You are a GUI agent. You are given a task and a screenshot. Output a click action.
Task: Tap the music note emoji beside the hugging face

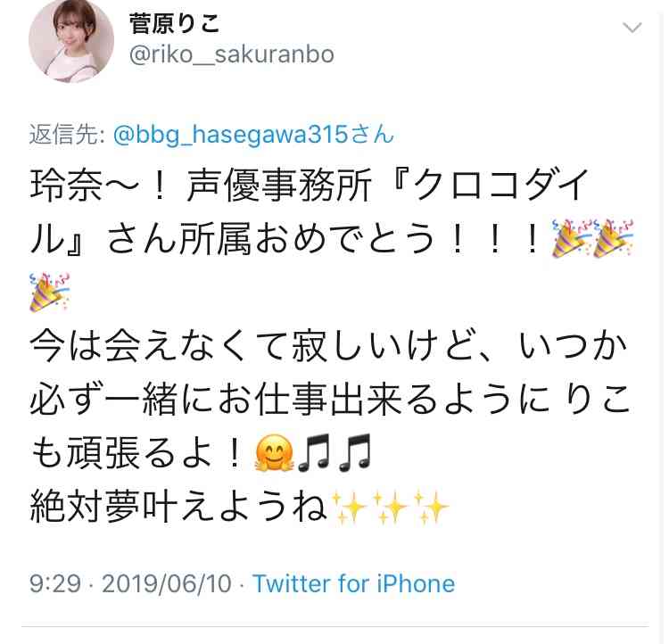[314, 453]
